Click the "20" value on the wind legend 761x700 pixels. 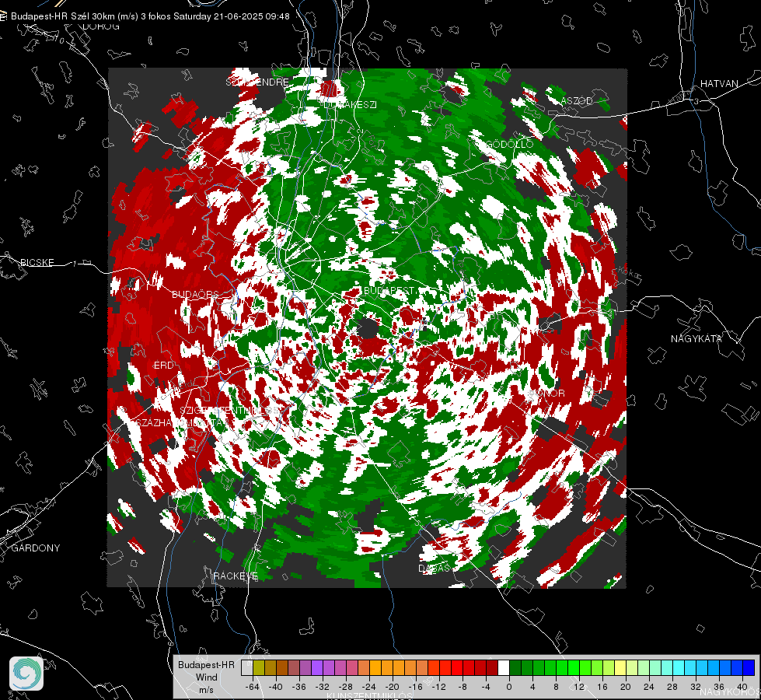[x=625, y=687]
